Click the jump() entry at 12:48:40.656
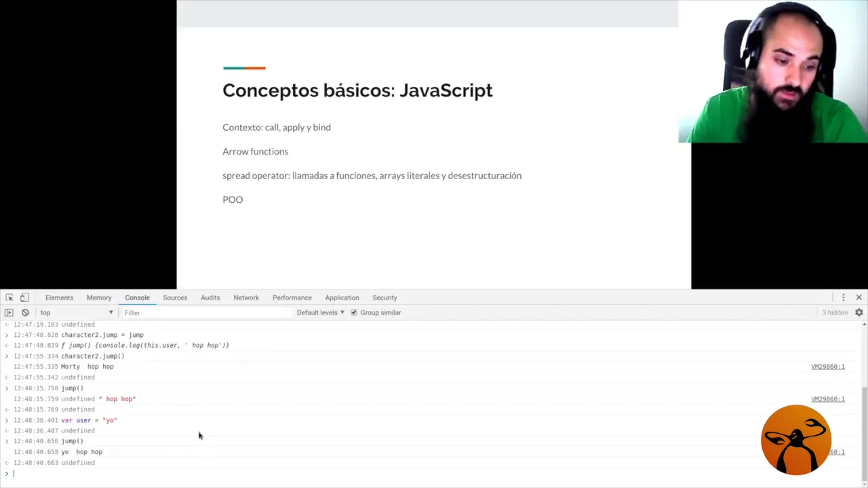The width and height of the screenshot is (868, 488). click(72, 441)
